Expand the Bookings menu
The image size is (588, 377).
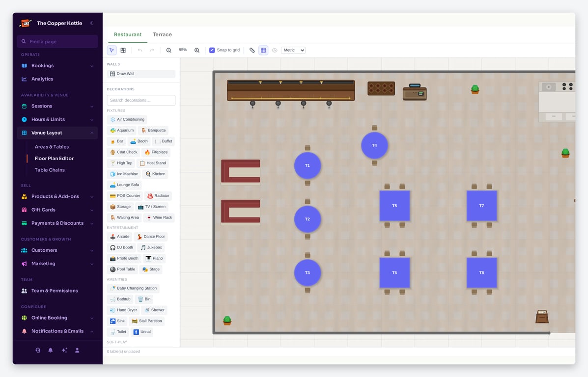pos(57,66)
